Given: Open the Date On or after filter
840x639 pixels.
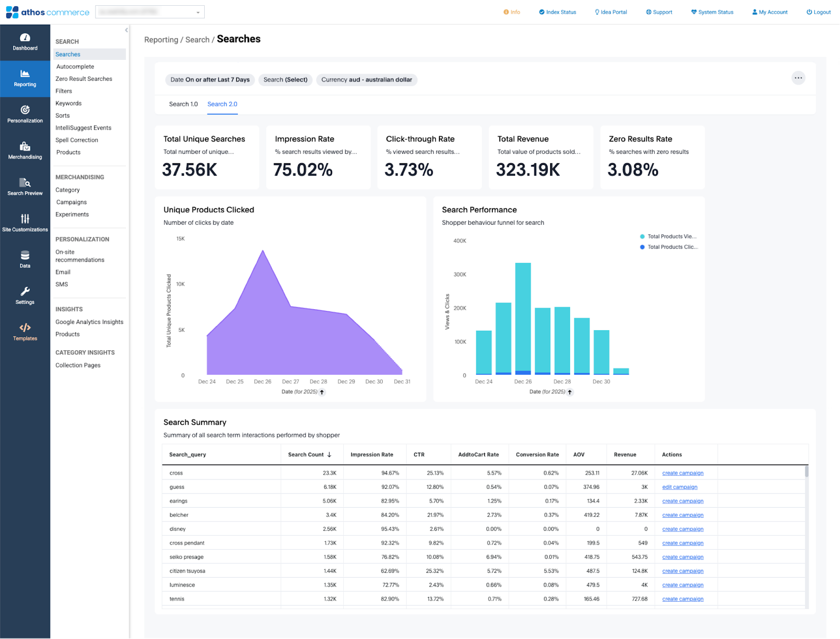Looking at the screenshot, I should coord(209,80).
